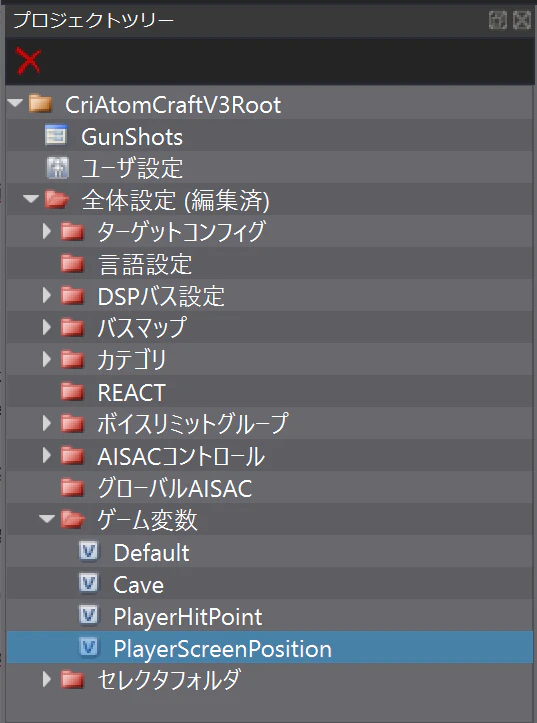The height and width of the screenshot is (723, 537).
Task: Select the ターゲットコンフィグ label
Action: (x=182, y=231)
